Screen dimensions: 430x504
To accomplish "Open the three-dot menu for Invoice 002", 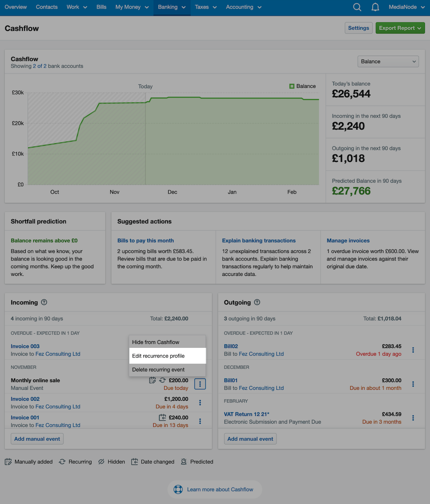I will (x=200, y=403).
